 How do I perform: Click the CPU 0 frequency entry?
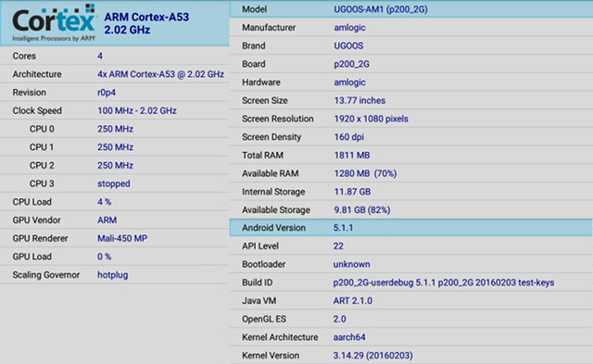(x=115, y=129)
